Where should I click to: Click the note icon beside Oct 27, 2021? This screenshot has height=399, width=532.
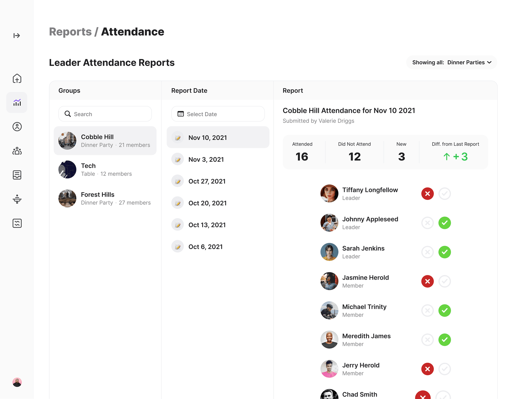tap(178, 181)
